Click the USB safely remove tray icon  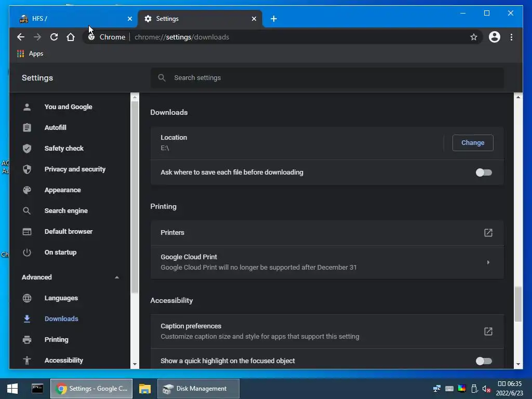[x=474, y=389]
